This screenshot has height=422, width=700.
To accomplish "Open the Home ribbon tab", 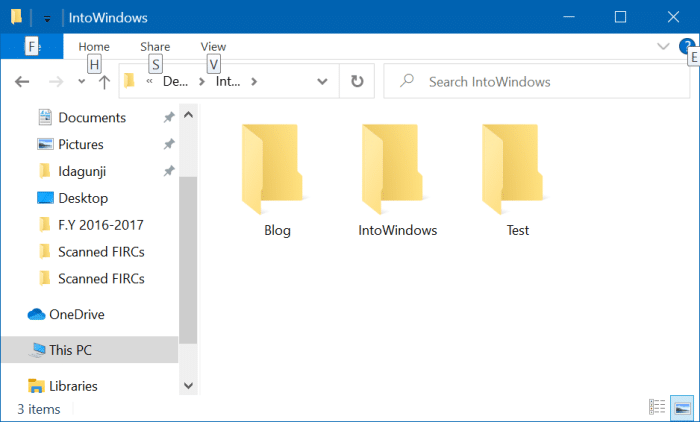I will pyautogui.click(x=94, y=46).
